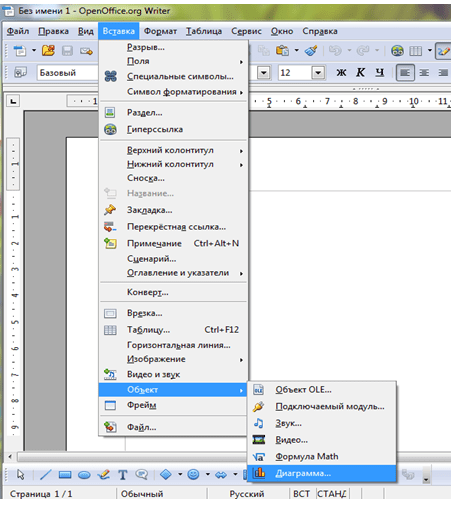Click the Paste clipboard icon
This screenshot has height=507, width=455.
[282, 51]
